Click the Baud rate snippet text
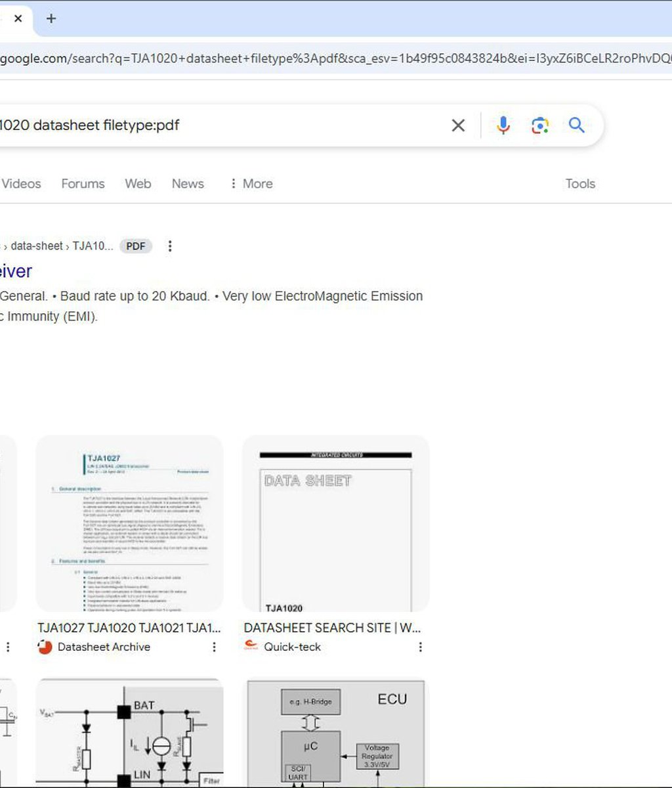 [x=135, y=296]
